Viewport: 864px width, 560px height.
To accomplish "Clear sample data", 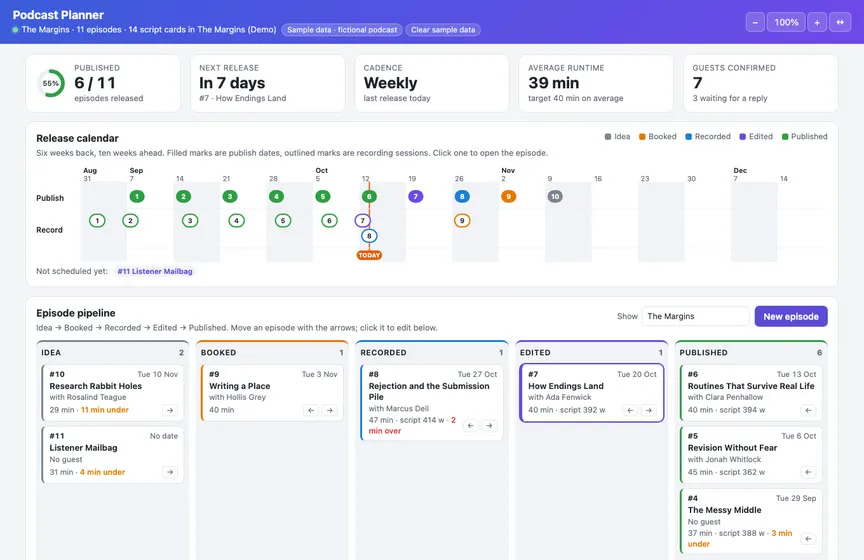I will [443, 30].
